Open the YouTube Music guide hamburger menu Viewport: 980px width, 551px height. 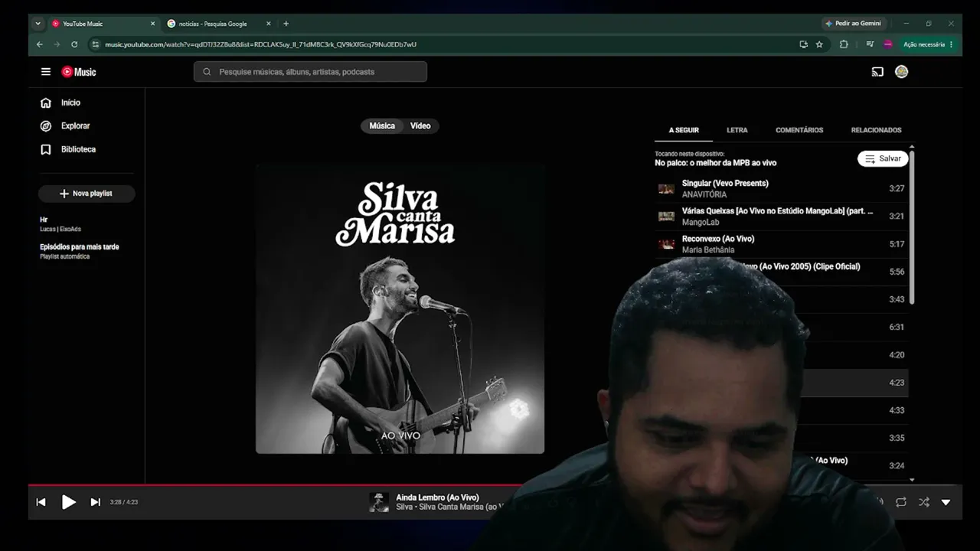46,72
